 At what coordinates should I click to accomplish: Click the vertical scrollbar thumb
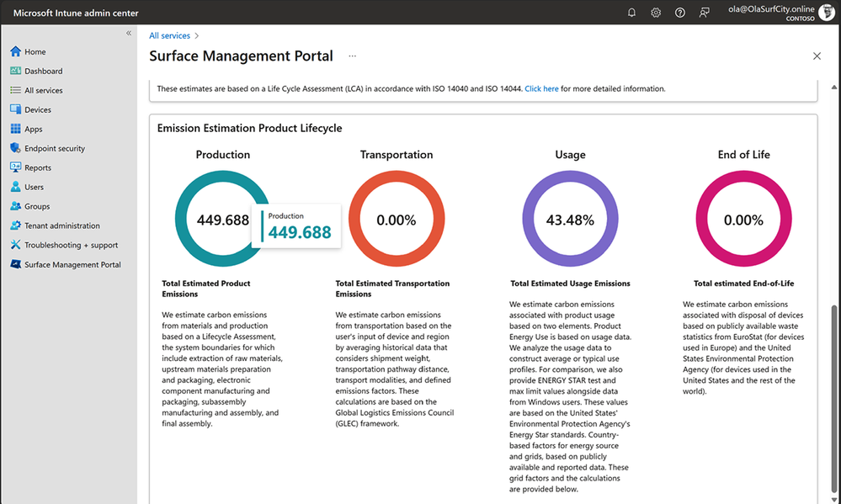point(834,397)
